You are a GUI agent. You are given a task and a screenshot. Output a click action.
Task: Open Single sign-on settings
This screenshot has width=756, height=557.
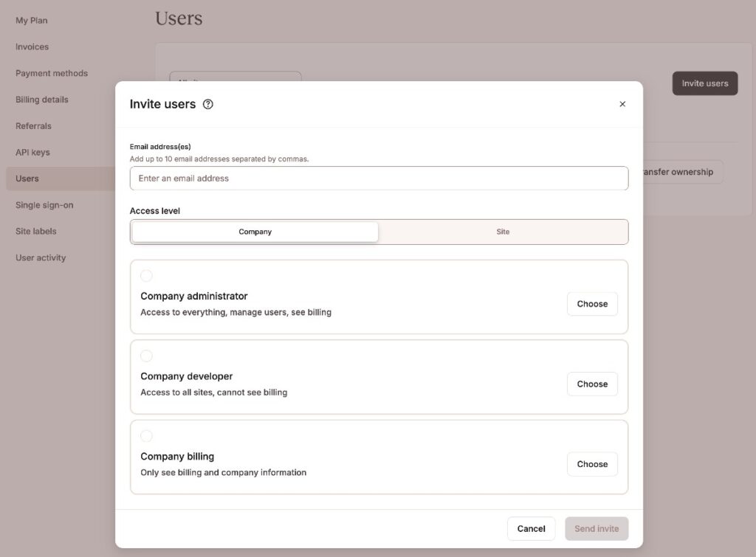(45, 204)
